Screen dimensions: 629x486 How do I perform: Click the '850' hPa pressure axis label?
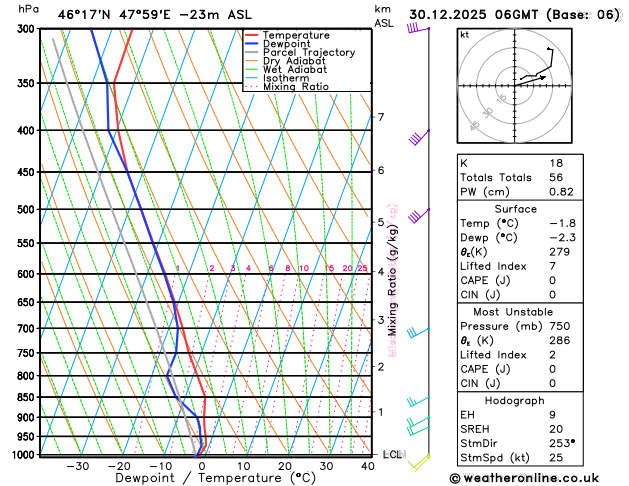(28, 397)
